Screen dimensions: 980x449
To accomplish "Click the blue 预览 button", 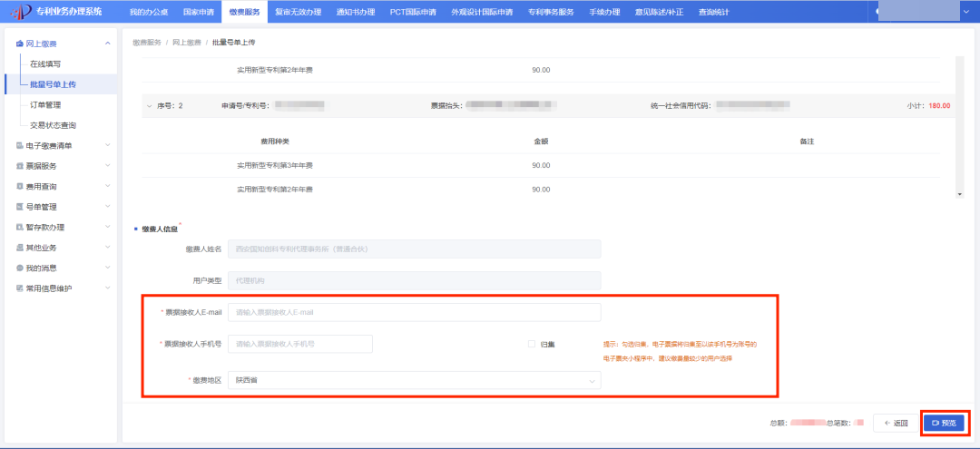I will (x=943, y=423).
